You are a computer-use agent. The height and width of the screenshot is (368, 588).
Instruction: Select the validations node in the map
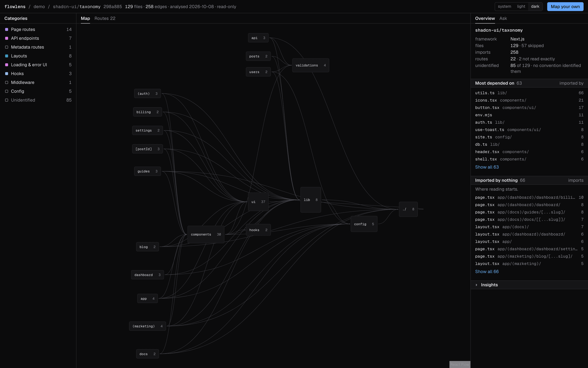pyautogui.click(x=311, y=65)
